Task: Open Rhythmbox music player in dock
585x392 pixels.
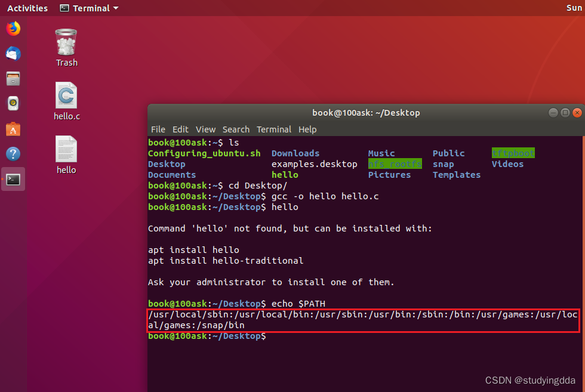Action: pos(13,104)
